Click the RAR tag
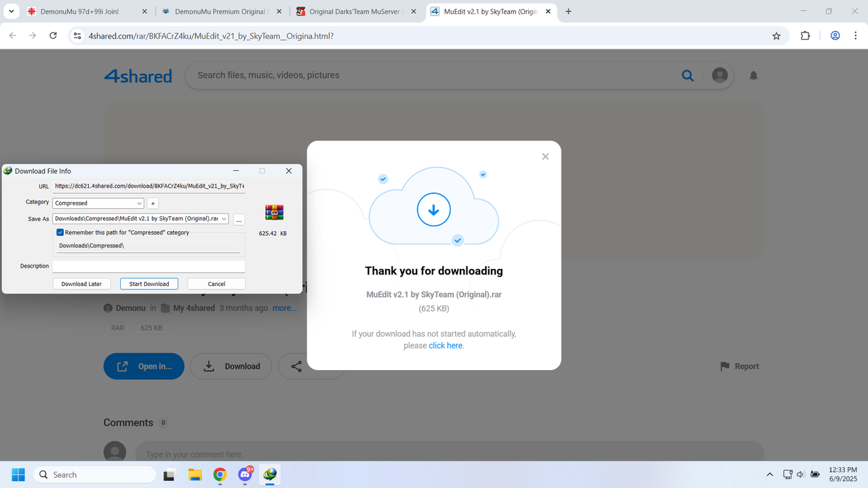This screenshot has width=868, height=488. point(118,327)
